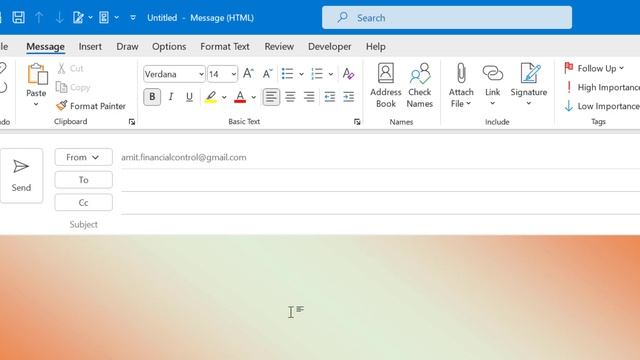Image resolution: width=640 pixels, height=360 pixels.
Task: Decrease the font size
Action: [x=267, y=73]
